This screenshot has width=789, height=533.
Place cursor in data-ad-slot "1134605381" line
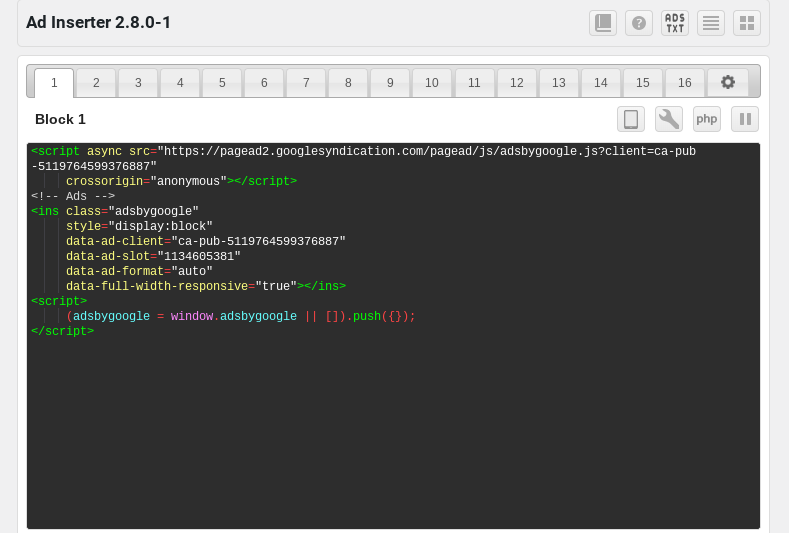(153, 256)
